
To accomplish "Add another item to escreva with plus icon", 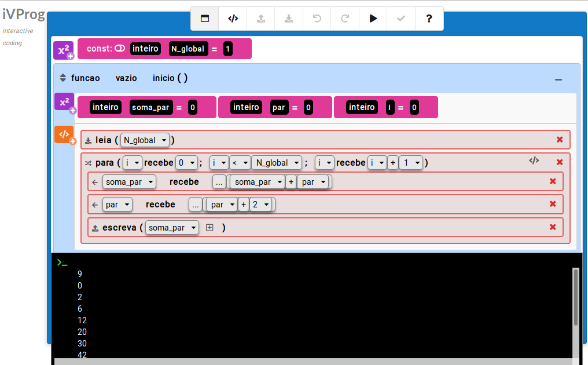I will pyautogui.click(x=210, y=228).
